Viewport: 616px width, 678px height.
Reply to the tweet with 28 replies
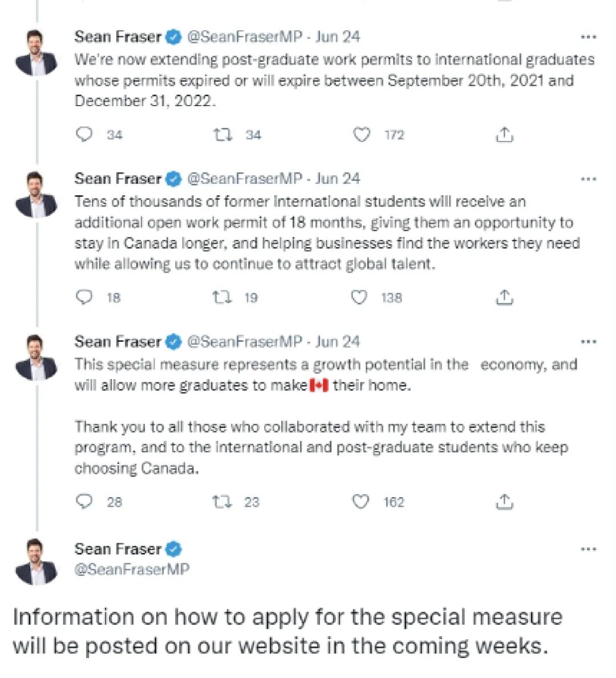pyautogui.click(x=84, y=502)
